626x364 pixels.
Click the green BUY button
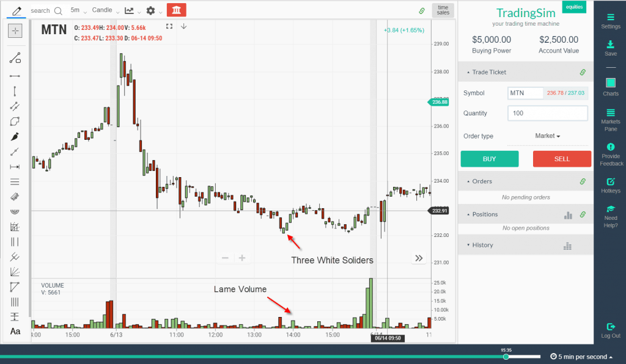(489, 159)
